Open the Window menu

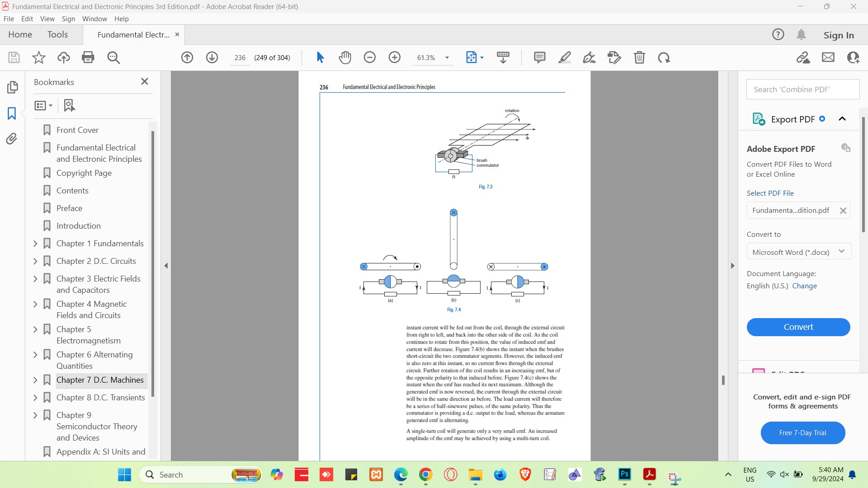pyautogui.click(x=94, y=19)
